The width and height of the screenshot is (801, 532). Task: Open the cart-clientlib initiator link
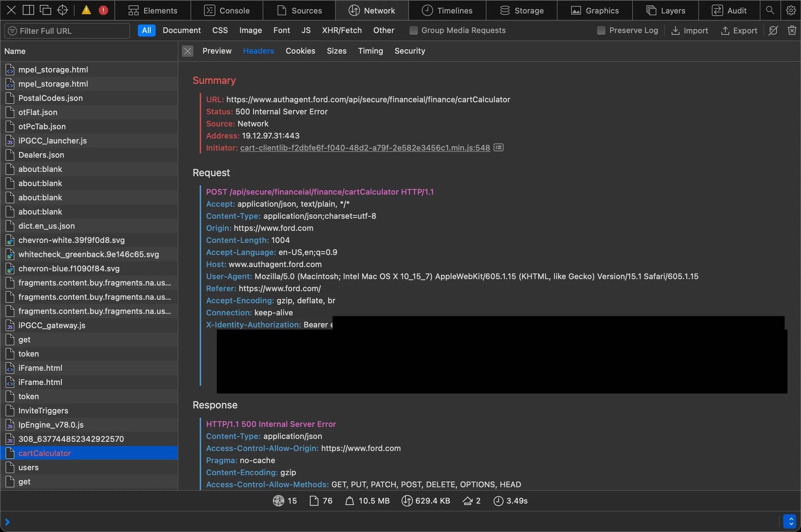365,148
